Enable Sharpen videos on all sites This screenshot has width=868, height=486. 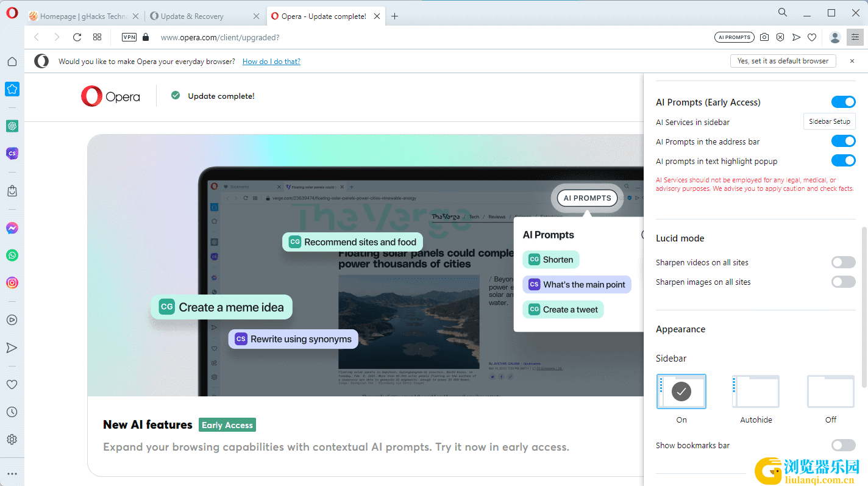(844, 262)
